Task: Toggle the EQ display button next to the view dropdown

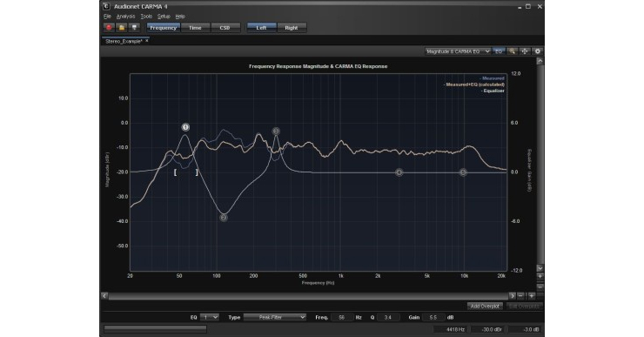Action: (499, 51)
